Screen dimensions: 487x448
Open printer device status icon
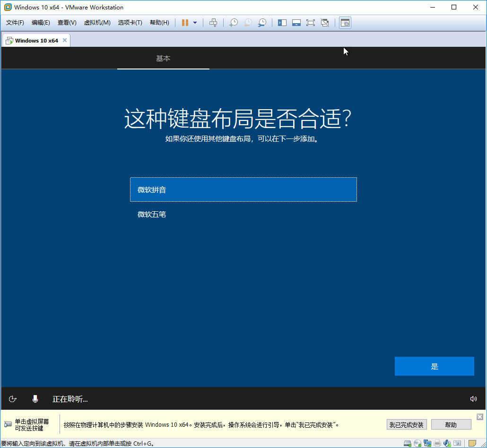click(437, 443)
